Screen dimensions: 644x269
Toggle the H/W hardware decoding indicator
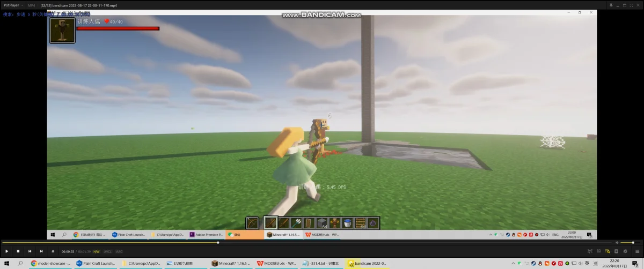click(97, 251)
